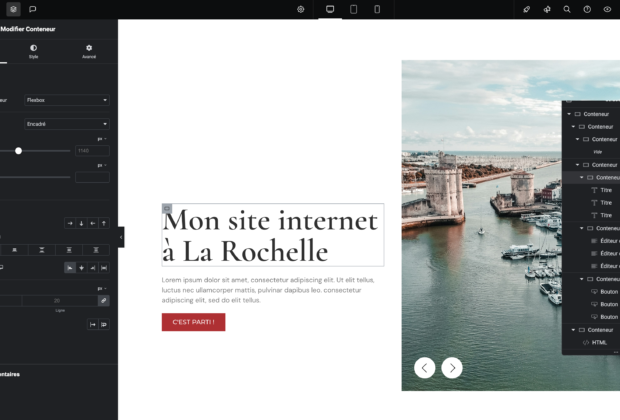Open px unit selector above empty height field
The image size is (620, 420).
tap(102, 165)
